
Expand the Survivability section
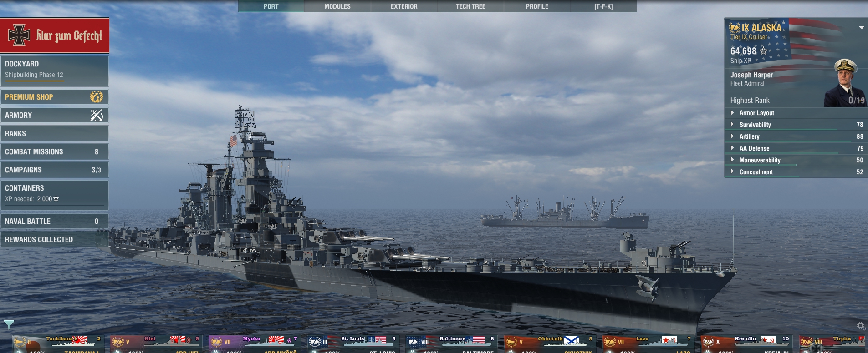[x=796, y=125]
